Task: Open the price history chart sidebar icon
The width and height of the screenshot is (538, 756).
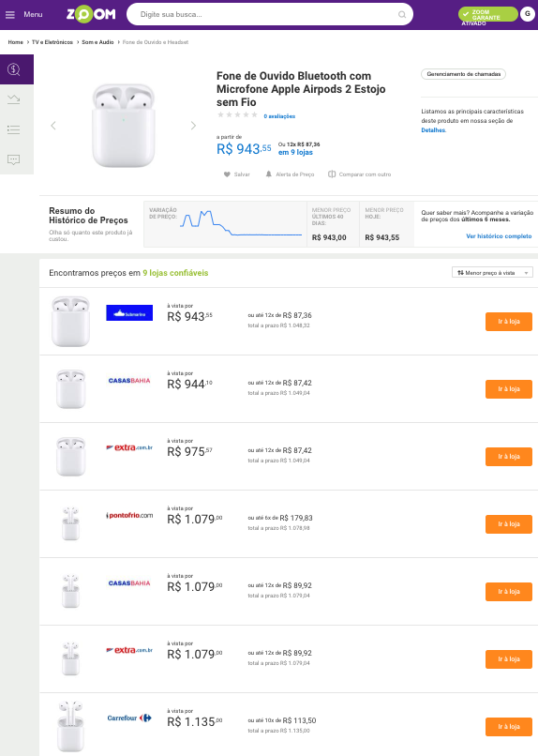Action: tap(14, 99)
